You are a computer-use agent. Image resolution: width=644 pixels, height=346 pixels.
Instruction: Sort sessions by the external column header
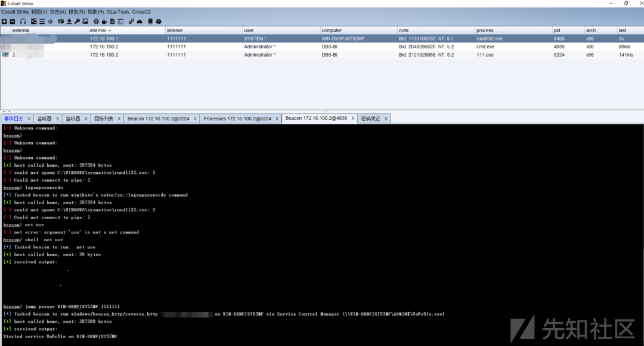[49, 30]
